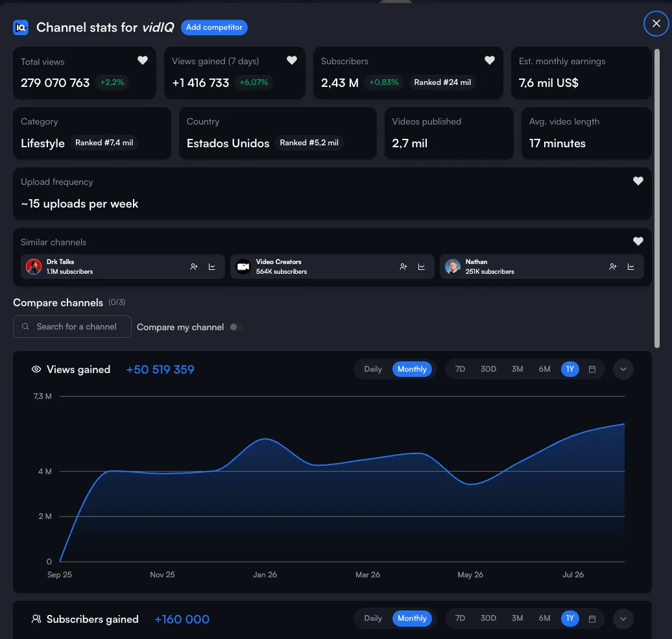The height and width of the screenshot is (639, 672).
Task: Open Drk Talks stats chart icon
Action: pyautogui.click(x=211, y=267)
